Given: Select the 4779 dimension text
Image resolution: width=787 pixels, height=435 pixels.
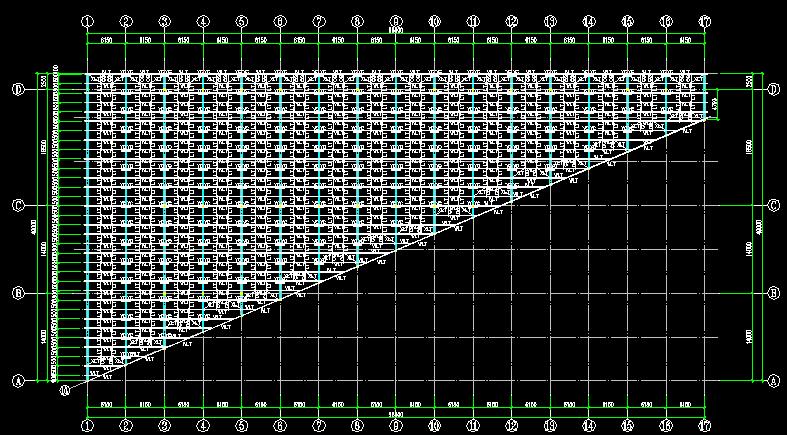Looking at the screenshot, I should pos(715,104).
